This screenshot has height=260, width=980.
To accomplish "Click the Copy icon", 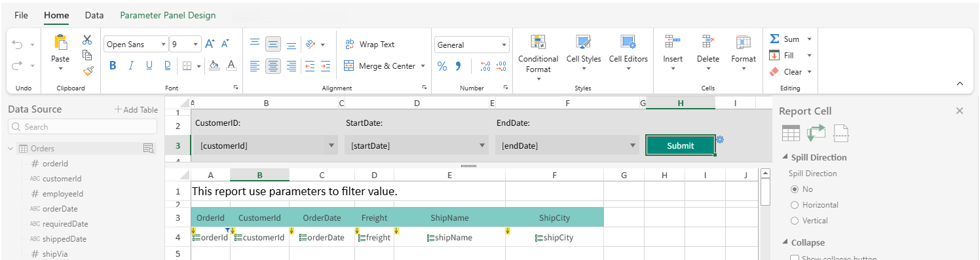I will click(x=87, y=55).
